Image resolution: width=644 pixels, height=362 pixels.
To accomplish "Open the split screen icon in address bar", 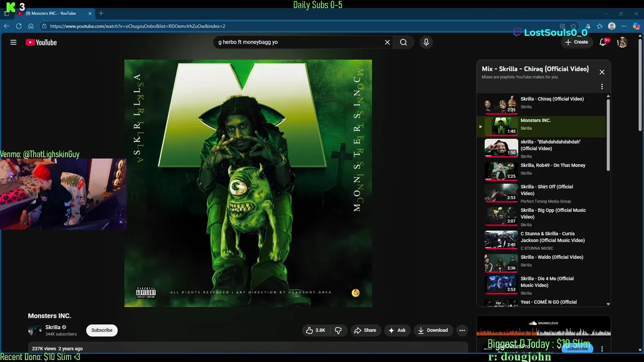I will [562, 26].
